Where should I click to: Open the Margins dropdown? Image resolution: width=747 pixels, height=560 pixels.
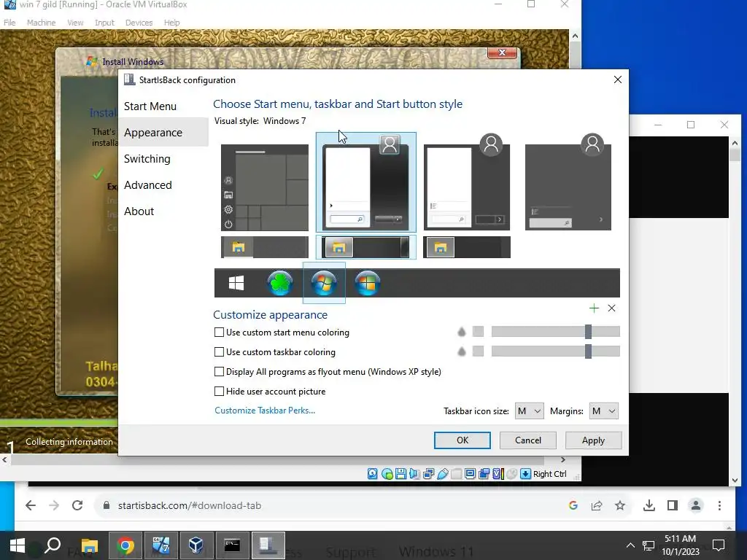coord(603,411)
